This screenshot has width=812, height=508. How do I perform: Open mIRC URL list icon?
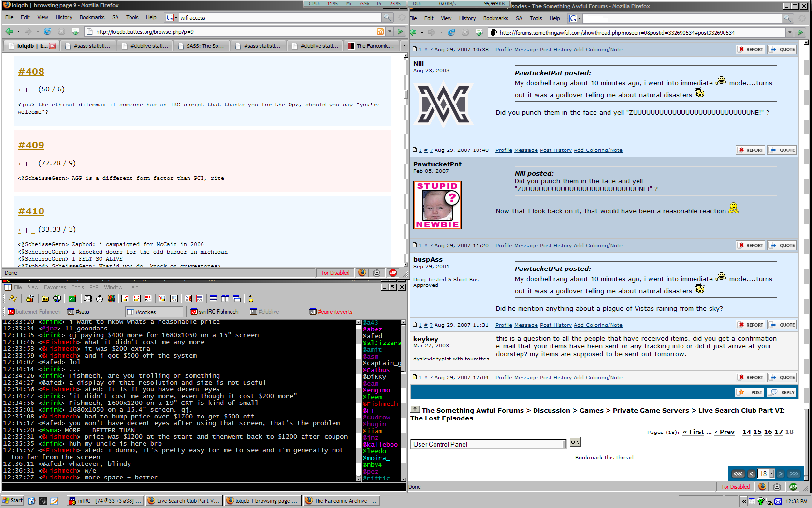point(200,299)
